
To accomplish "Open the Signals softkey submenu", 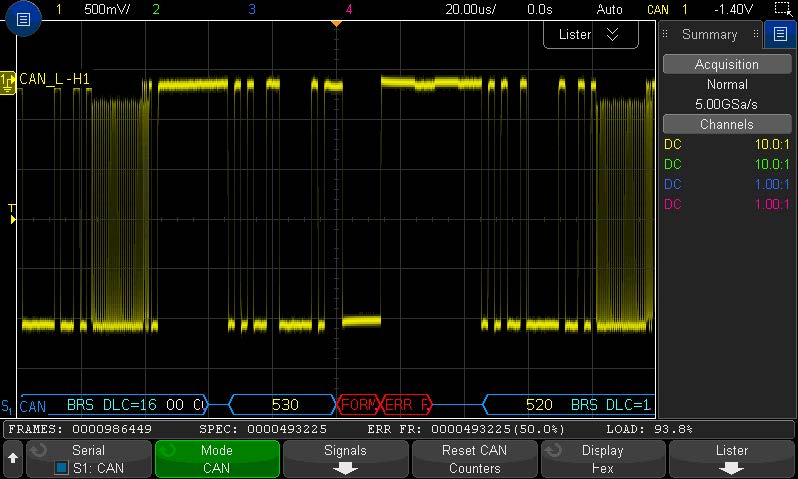I will [x=345, y=459].
